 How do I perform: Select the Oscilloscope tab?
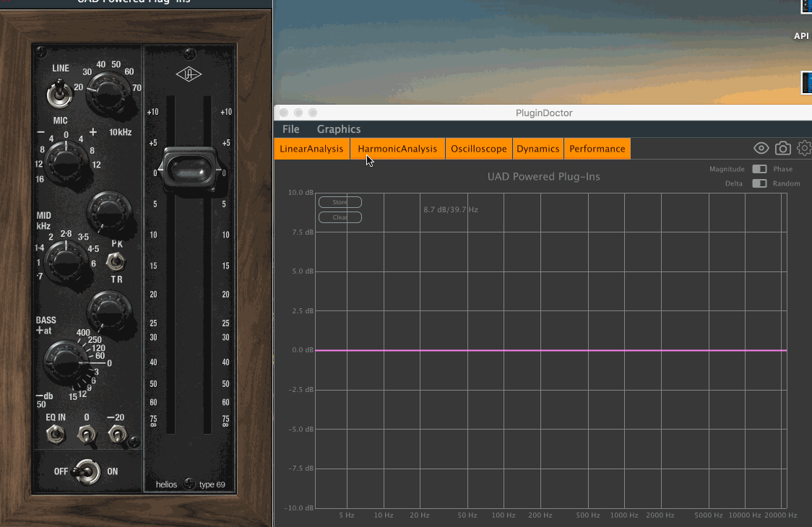[478, 149]
